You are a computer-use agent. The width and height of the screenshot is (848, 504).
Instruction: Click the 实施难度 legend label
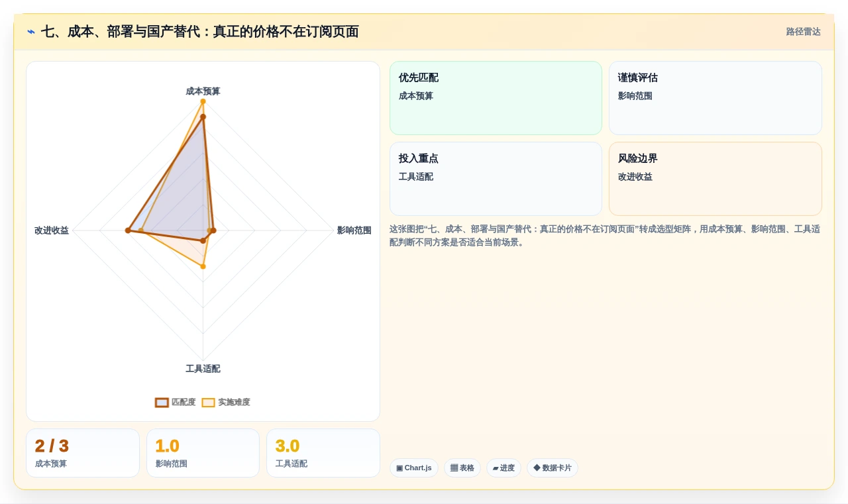click(x=234, y=403)
